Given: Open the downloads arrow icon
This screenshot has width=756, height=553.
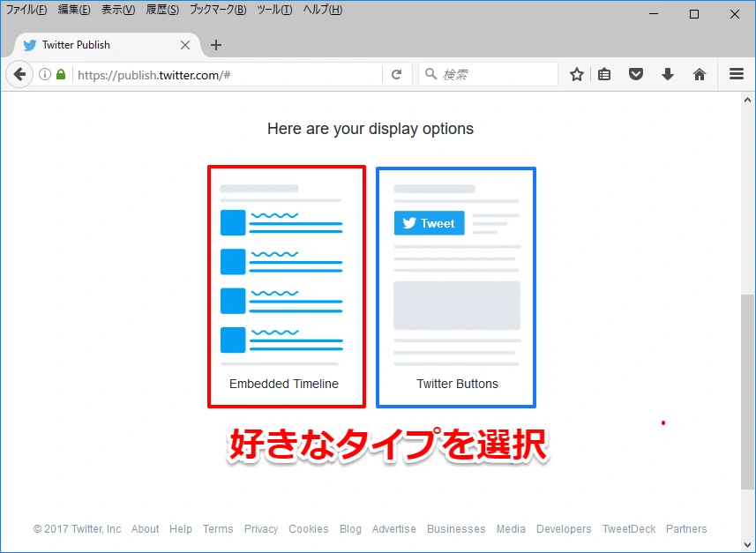Looking at the screenshot, I should click(x=667, y=75).
